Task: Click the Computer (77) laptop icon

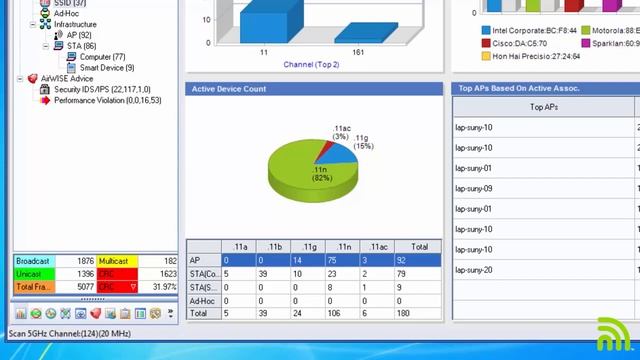Action: click(71, 57)
